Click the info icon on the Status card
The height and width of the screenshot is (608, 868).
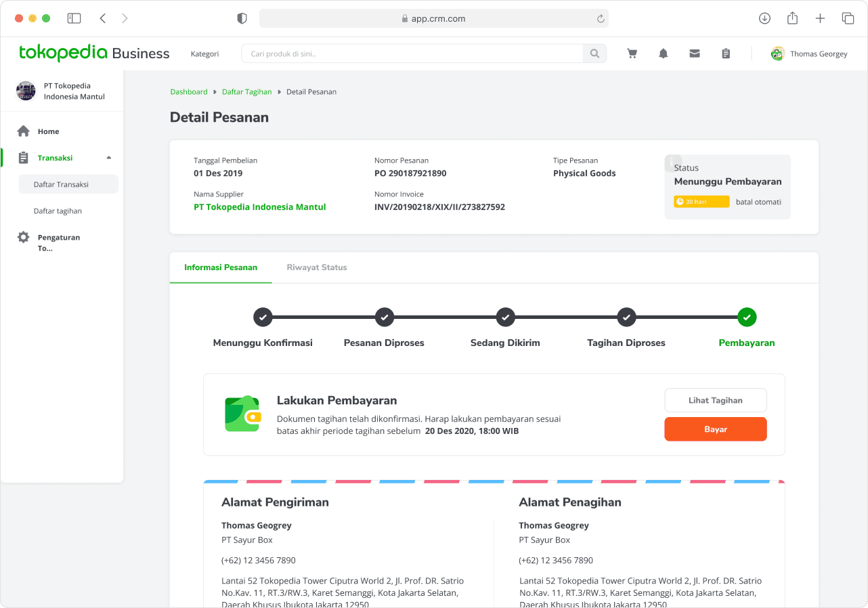click(x=674, y=162)
